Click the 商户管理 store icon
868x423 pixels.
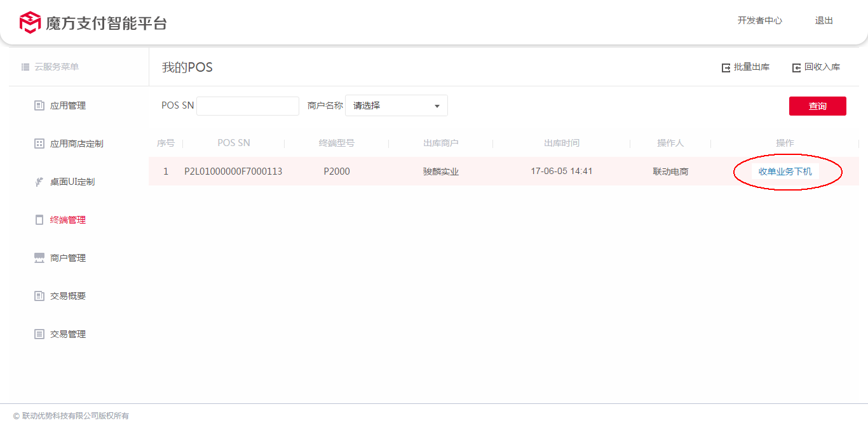[39, 258]
